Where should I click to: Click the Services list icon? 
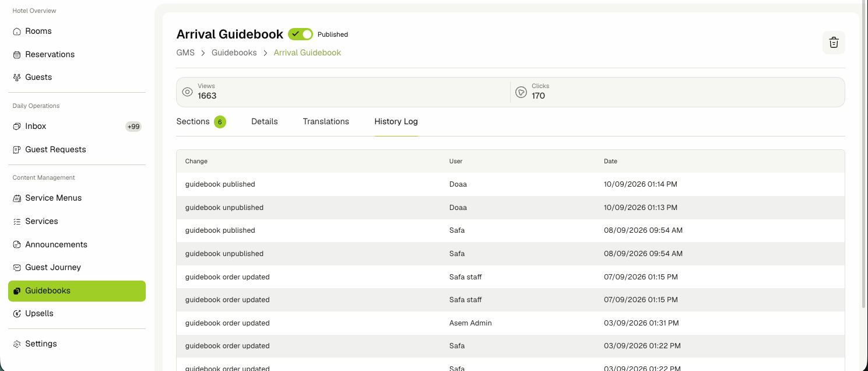[x=17, y=222]
